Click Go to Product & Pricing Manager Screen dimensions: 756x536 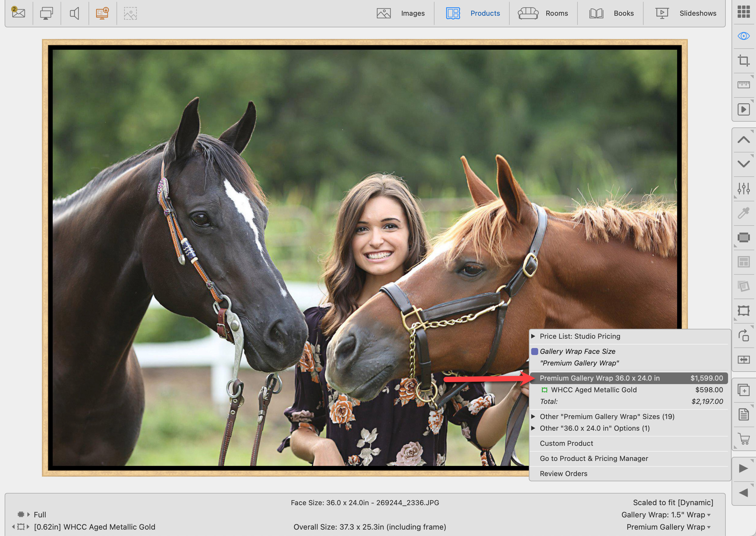click(x=593, y=458)
